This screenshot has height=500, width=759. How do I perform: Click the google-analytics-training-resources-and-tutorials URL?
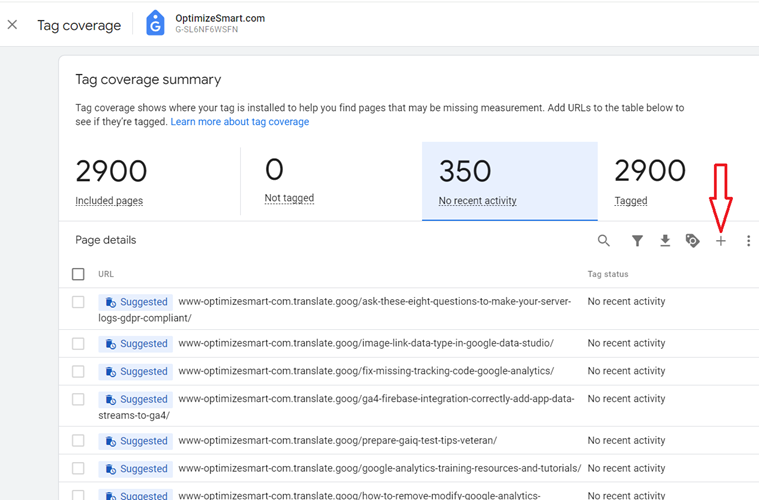click(380, 469)
